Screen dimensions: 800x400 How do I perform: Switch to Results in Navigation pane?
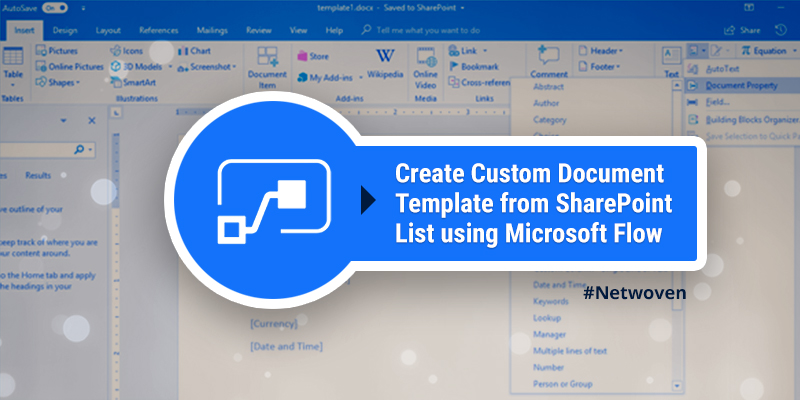tap(38, 176)
